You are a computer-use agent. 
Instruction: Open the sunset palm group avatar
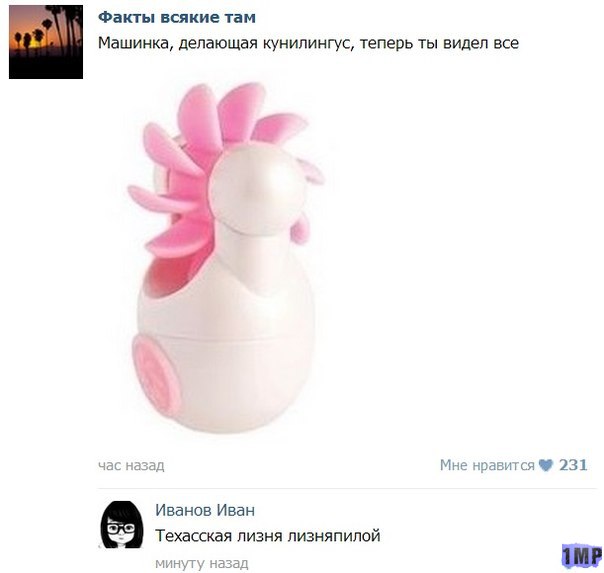pos(46,42)
